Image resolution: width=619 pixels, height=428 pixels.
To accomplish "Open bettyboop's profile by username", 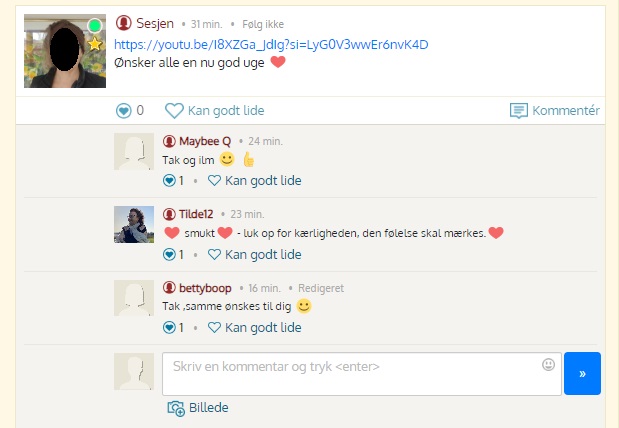I will (x=205, y=289).
